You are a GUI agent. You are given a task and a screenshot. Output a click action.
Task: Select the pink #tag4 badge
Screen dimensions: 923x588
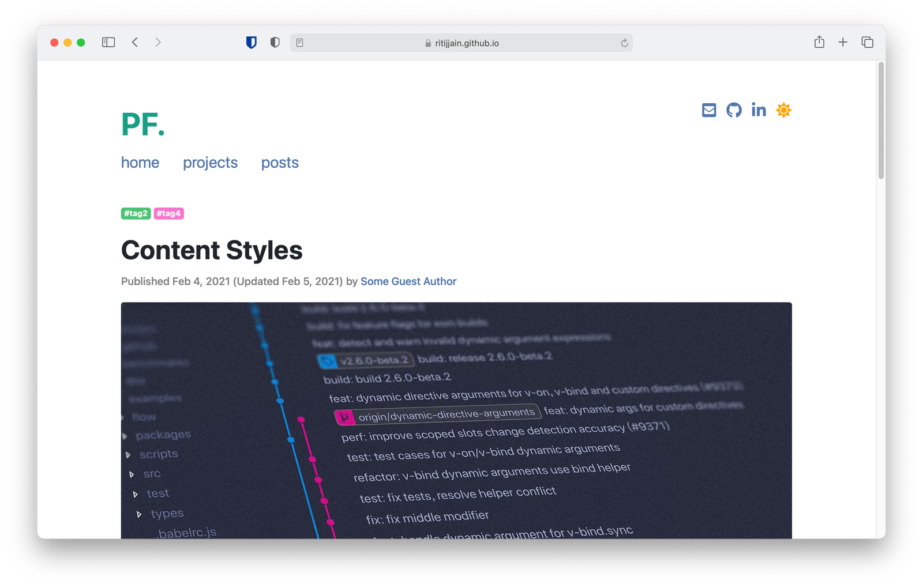click(168, 213)
